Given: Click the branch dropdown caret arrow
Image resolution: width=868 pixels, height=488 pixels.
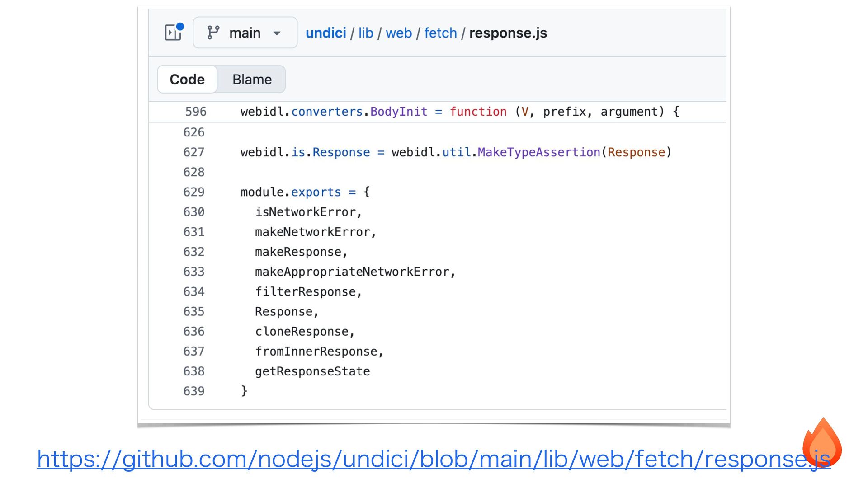Looking at the screenshot, I should pos(277,33).
